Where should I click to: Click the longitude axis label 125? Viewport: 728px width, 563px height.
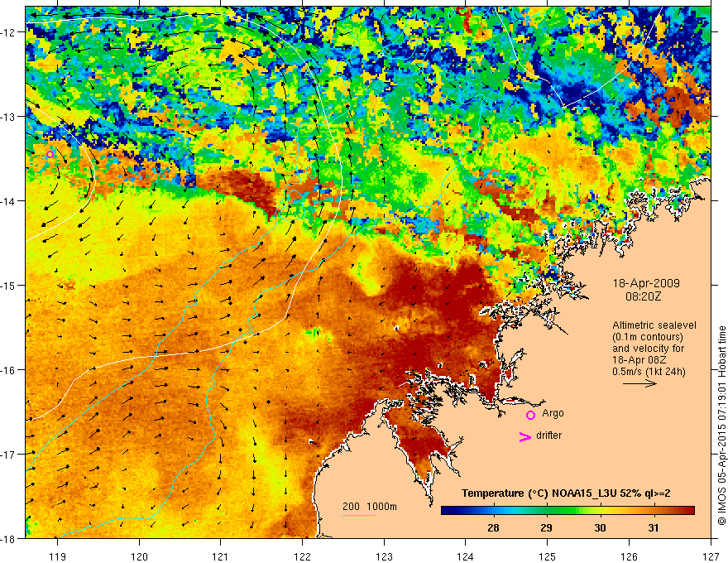click(x=548, y=556)
